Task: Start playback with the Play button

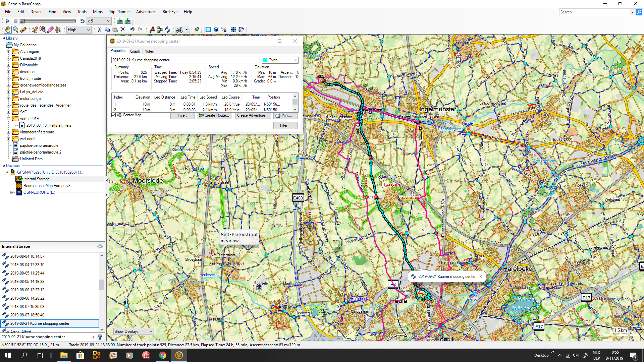Action: pos(7,21)
